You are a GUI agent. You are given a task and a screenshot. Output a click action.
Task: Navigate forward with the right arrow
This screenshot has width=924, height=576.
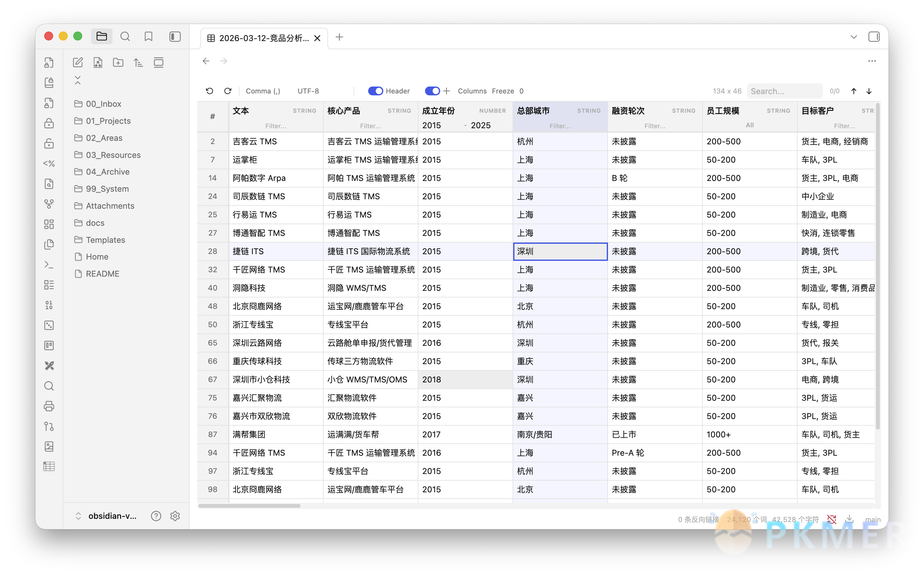point(224,61)
